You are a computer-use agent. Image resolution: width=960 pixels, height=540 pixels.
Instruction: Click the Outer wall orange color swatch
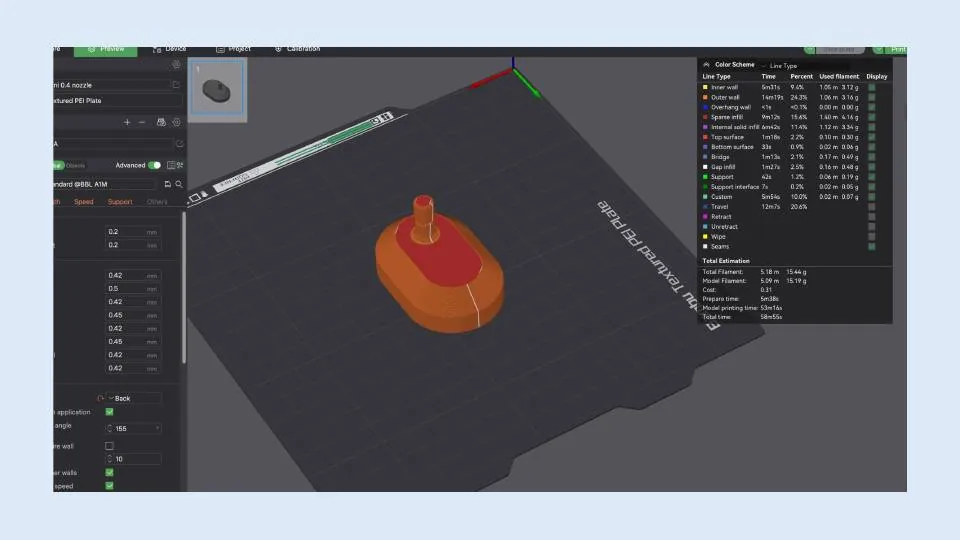(705, 97)
